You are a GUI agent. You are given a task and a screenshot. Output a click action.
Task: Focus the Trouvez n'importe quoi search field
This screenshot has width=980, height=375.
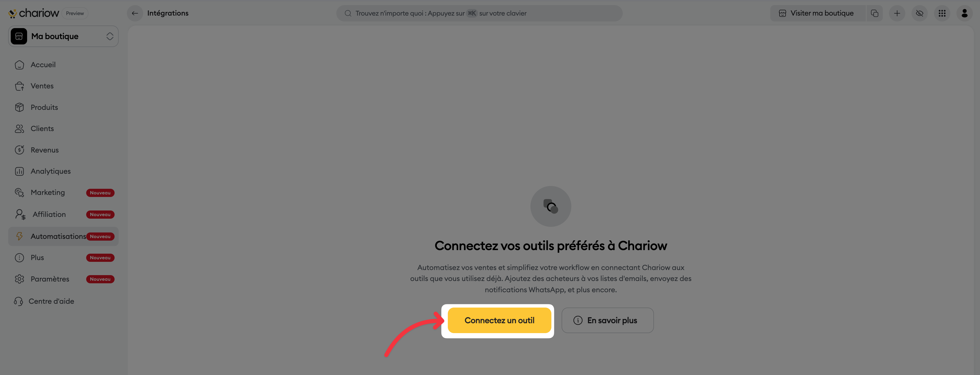point(479,13)
